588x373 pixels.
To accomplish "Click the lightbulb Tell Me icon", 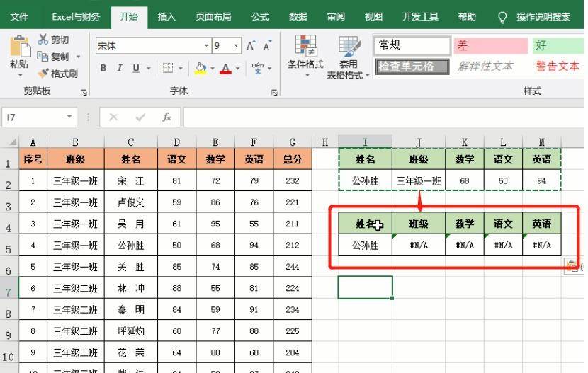I will click(502, 17).
